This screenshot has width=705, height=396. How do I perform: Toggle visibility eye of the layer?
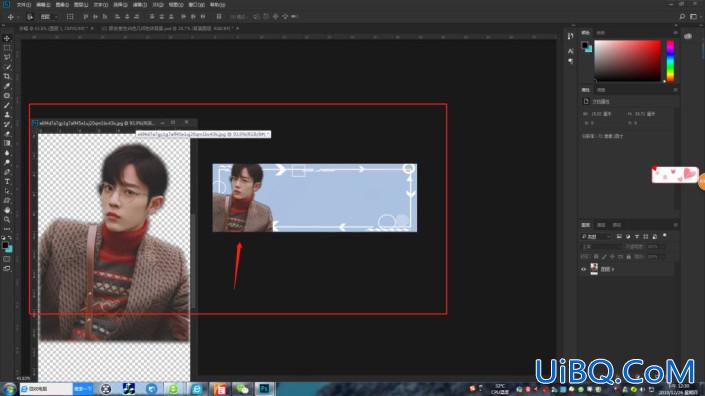pyautogui.click(x=584, y=269)
